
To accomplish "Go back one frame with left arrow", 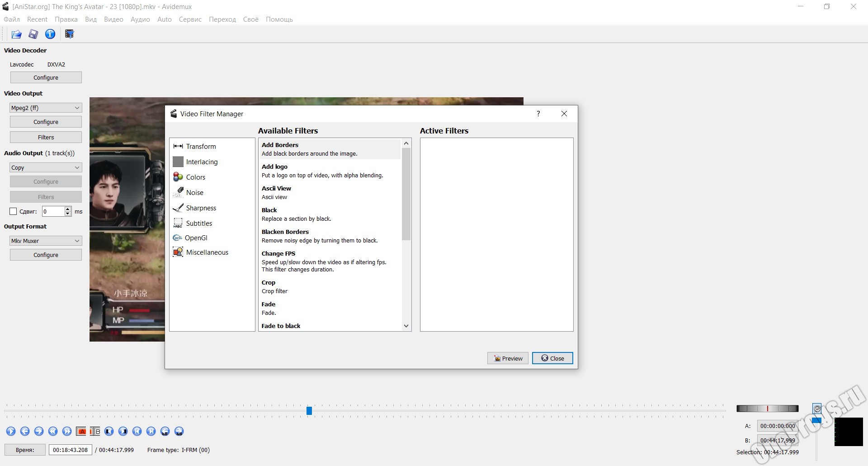I will pyautogui.click(x=25, y=431).
